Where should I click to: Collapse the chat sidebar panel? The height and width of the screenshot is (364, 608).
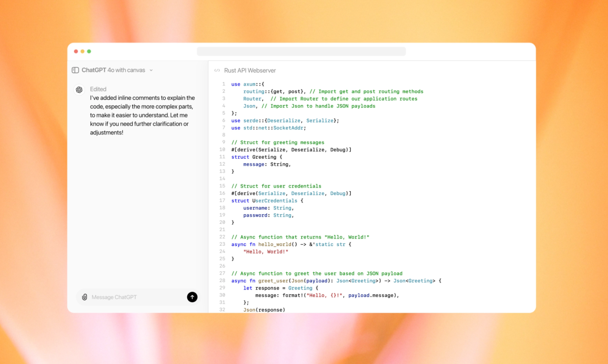[x=75, y=70]
